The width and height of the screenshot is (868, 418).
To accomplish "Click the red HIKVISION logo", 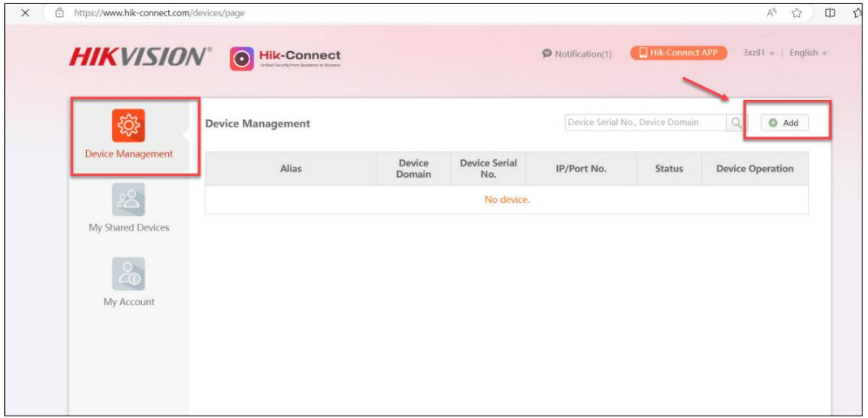I will (140, 57).
